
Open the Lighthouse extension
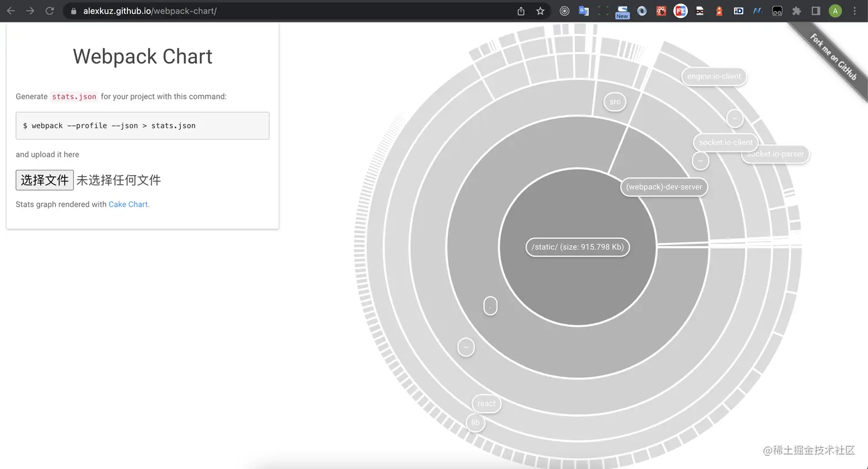tap(719, 11)
